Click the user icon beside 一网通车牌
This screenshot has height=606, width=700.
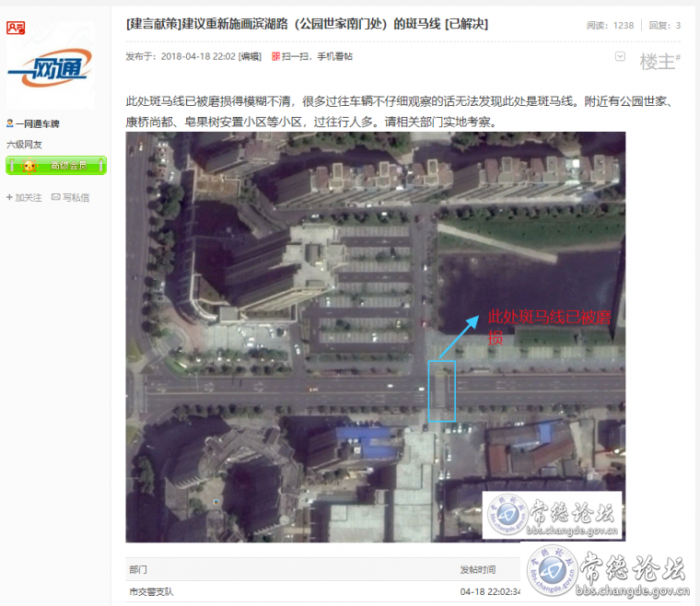click(x=10, y=123)
